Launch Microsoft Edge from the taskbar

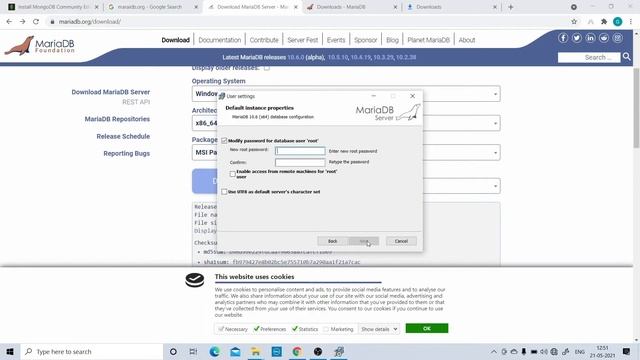tap(214, 351)
